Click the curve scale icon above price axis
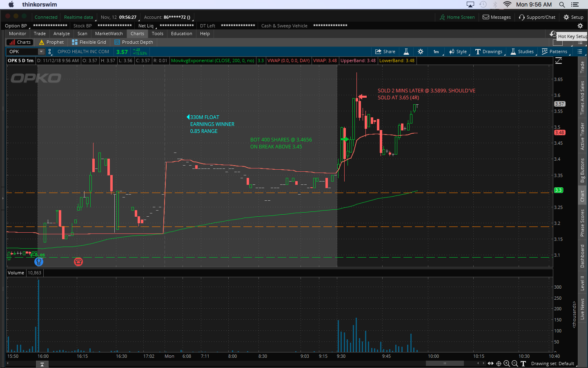 [x=559, y=61]
